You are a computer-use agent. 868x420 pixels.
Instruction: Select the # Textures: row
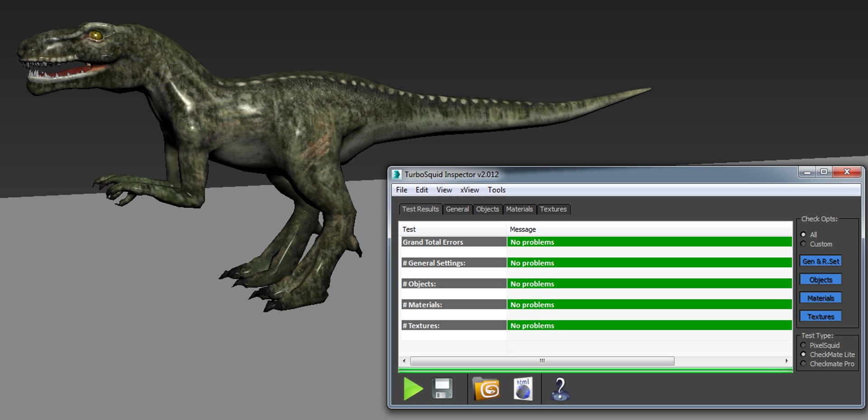click(x=597, y=325)
